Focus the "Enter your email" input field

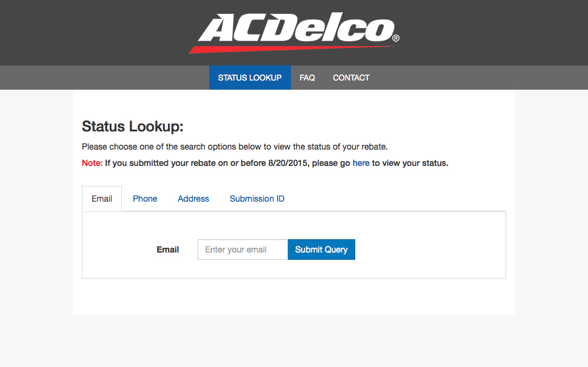242,250
